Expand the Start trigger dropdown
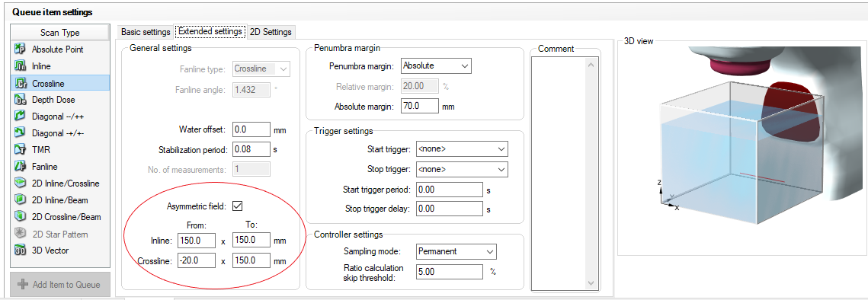 tap(462, 149)
